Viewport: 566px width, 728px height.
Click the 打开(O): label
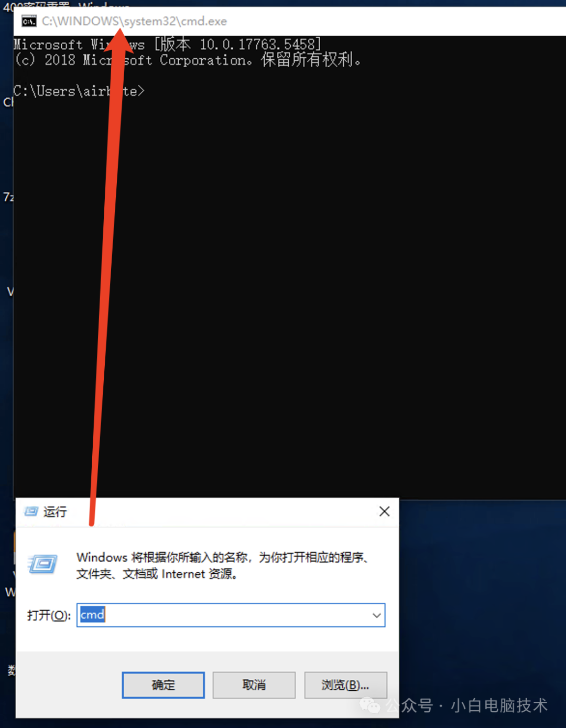49,615
